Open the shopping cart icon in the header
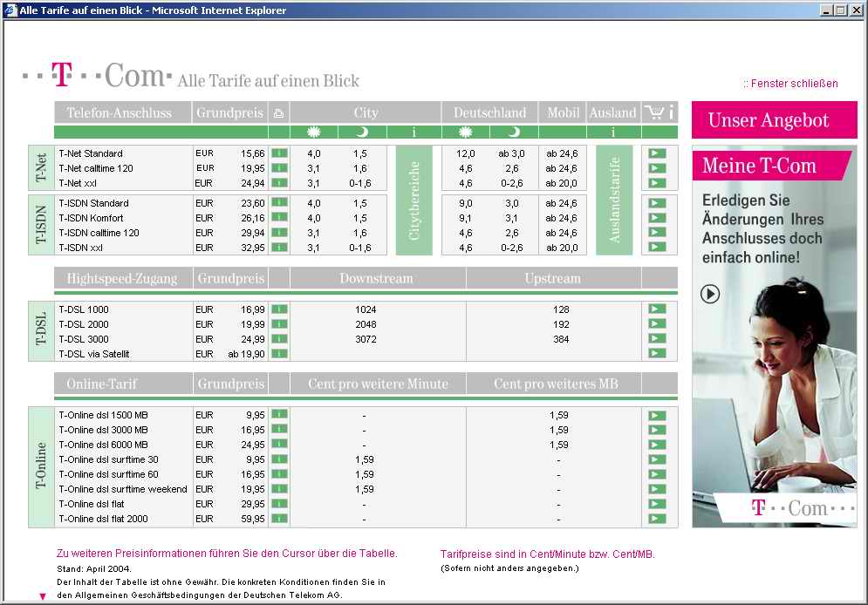Screen dimensions: 868x605 click(x=654, y=112)
